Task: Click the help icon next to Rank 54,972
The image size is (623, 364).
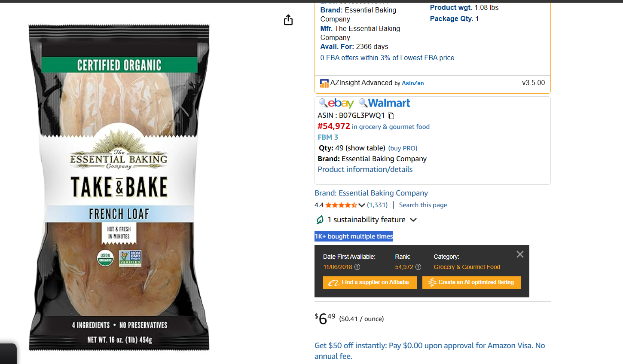Action: pyautogui.click(x=418, y=267)
